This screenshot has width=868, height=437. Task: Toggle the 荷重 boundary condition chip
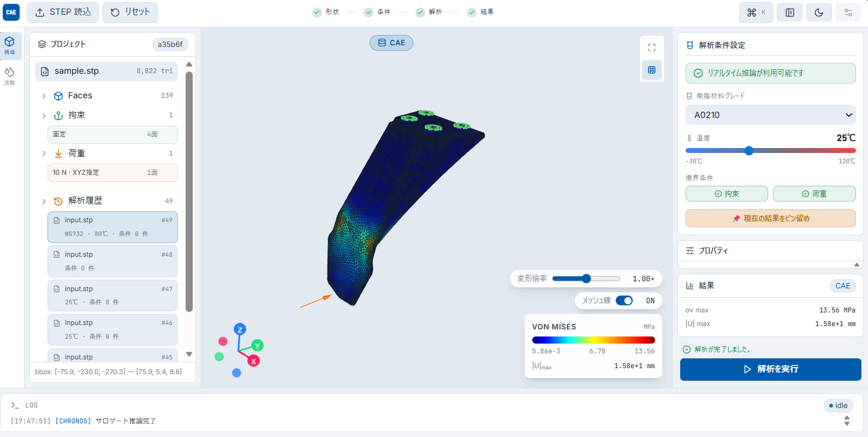click(x=814, y=194)
